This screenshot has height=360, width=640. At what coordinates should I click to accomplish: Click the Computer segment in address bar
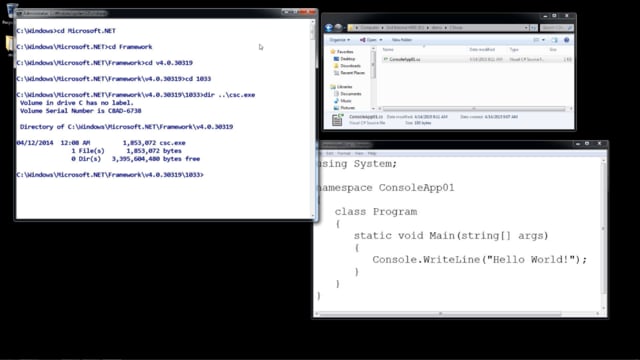point(370,28)
